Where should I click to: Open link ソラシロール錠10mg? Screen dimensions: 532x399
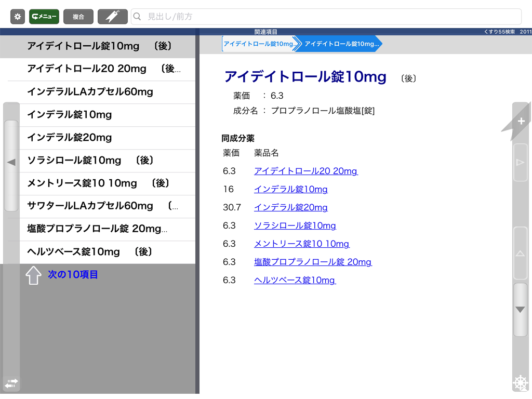click(x=295, y=225)
